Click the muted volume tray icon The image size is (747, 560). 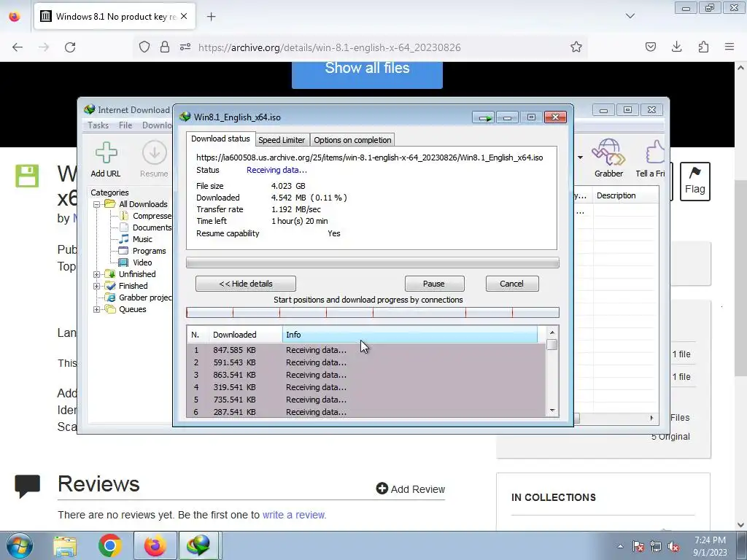coord(673,546)
